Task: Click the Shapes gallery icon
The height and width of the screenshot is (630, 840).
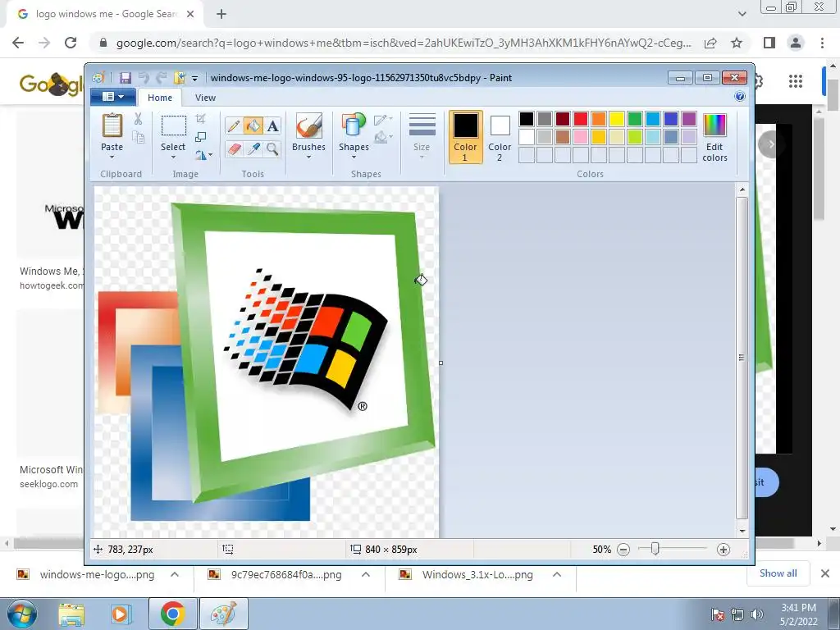Action: 354,126
